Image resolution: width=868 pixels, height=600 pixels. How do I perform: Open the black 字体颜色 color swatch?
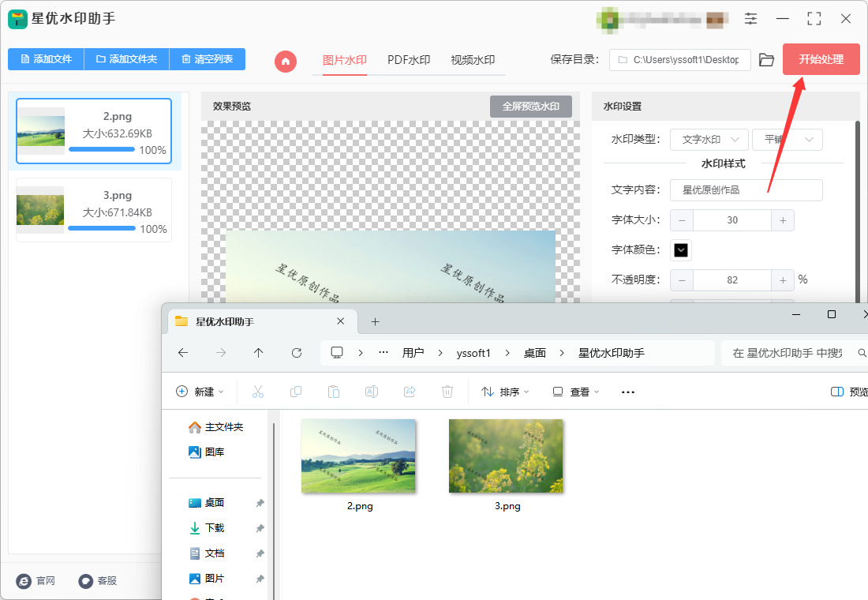click(681, 249)
